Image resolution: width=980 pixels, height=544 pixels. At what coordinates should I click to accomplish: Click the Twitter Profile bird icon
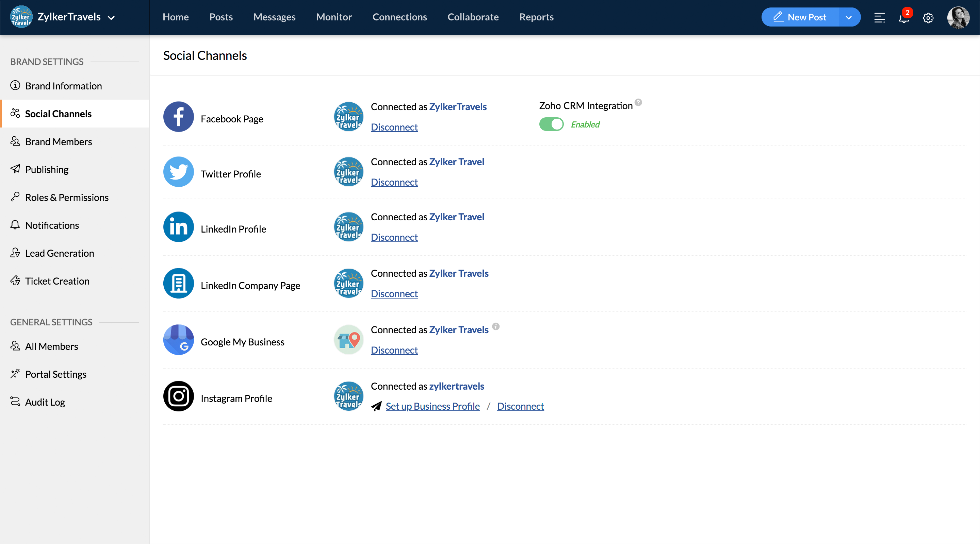pos(178,172)
